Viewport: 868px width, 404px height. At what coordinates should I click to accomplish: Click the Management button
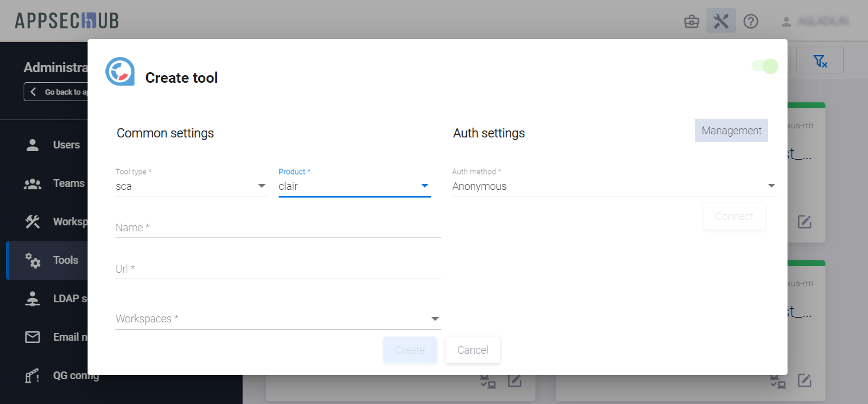[x=731, y=131]
